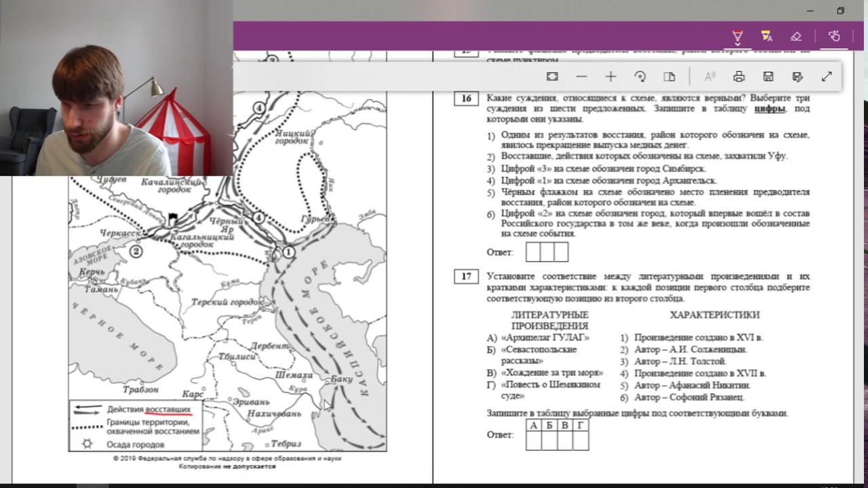
Task: Click the 'Керчь' label on the map
Action: point(92,272)
